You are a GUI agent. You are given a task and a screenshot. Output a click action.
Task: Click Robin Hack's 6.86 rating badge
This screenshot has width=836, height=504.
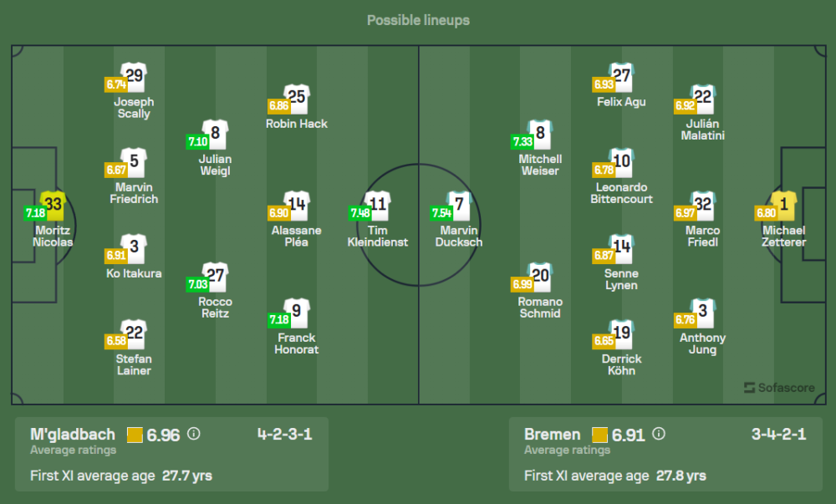pyautogui.click(x=278, y=106)
